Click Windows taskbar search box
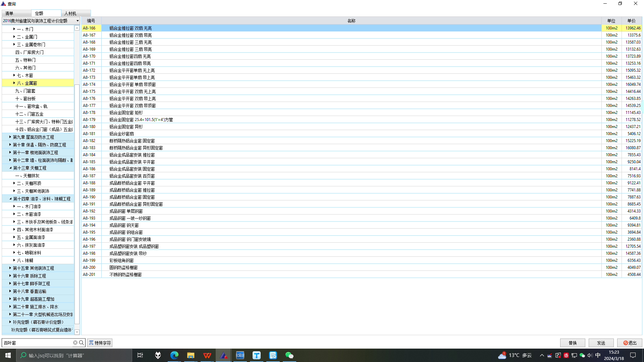The height and width of the screenshot is (362, 644). (x=74, y=355)
